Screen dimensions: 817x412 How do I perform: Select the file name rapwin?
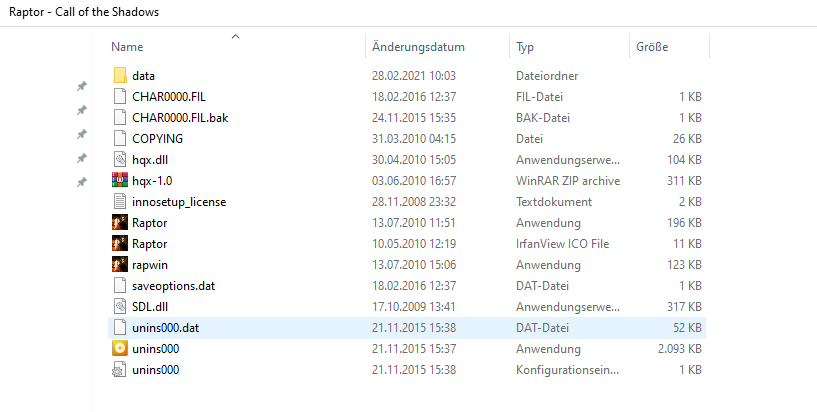tap(150, 265)
